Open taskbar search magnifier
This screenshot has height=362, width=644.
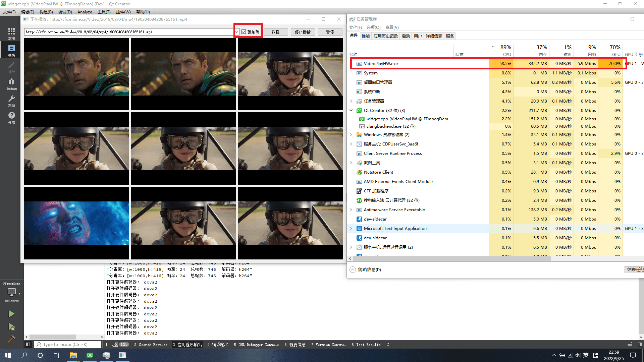[24, 355]
